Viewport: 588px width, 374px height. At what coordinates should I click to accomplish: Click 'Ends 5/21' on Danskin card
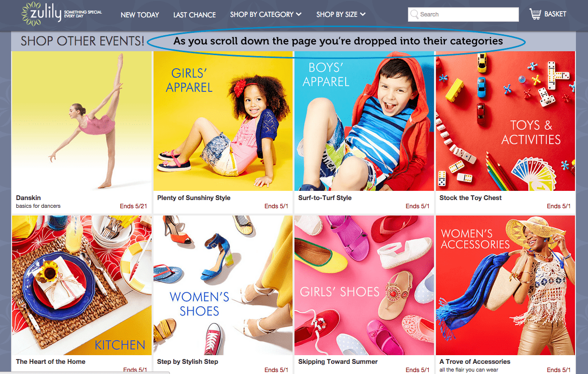133,206
